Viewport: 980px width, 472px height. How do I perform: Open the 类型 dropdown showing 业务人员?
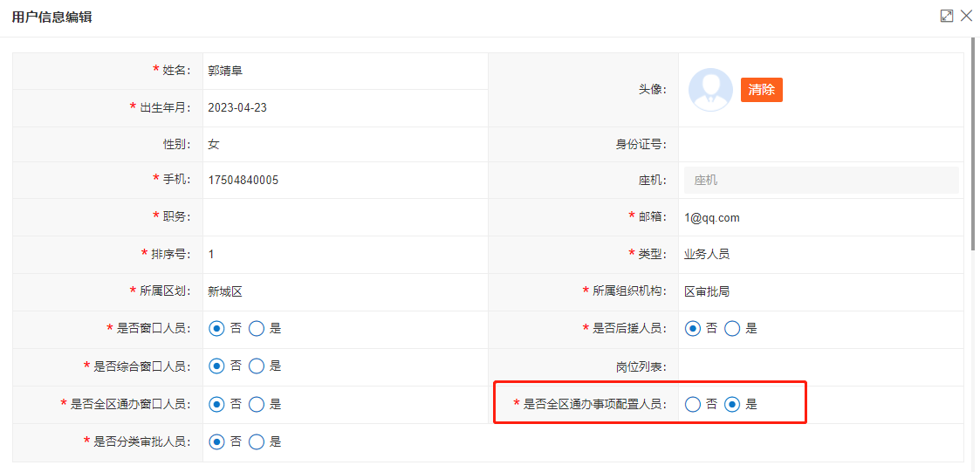[819, 255]
